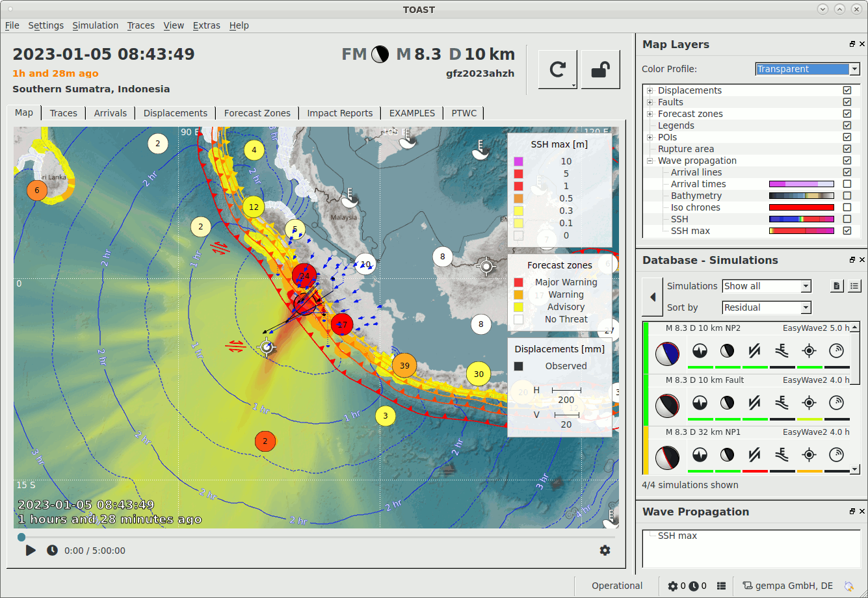Click the focal mechanism beachball in header
The image size is (868, 598).
pyautogui.click(x=380, y=55)
